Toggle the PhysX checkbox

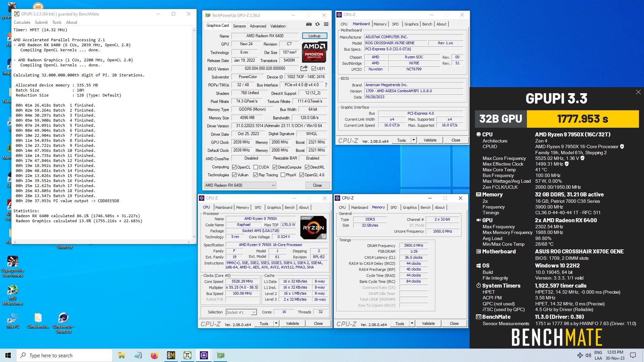pos(283,175)
